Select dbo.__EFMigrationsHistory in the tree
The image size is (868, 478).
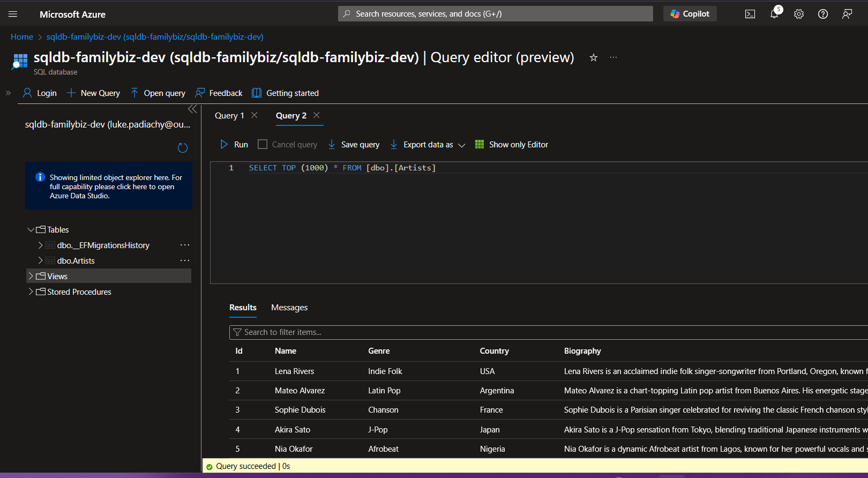click(x=103, y=245)
